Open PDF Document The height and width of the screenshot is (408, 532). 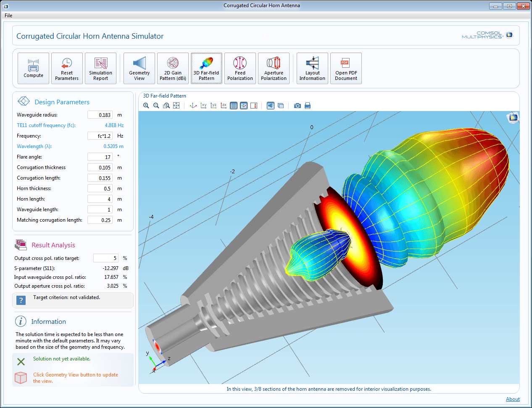346,68
